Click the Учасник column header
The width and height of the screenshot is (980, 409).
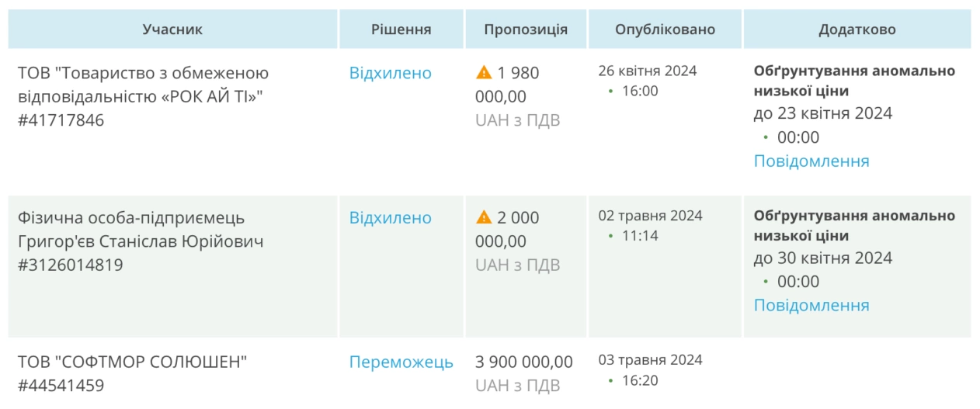[x=172, y=29]
